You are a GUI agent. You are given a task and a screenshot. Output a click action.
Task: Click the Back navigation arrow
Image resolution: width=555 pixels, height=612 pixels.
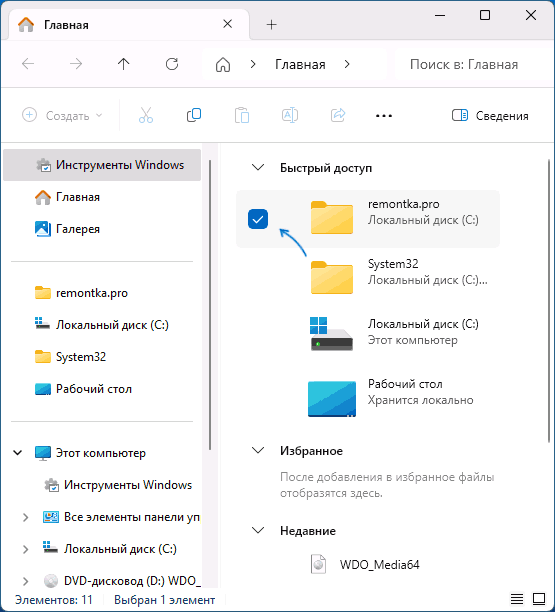point(28,64)
